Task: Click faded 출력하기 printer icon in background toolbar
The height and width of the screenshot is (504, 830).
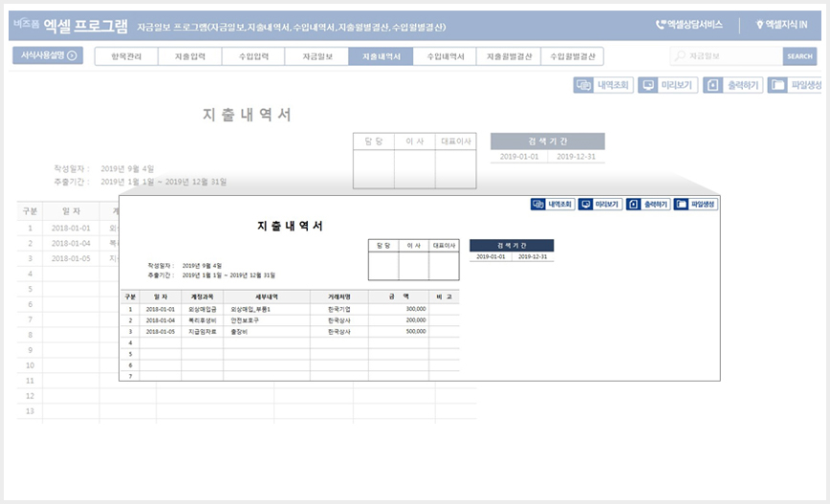Action: click(x=713, y=85)
